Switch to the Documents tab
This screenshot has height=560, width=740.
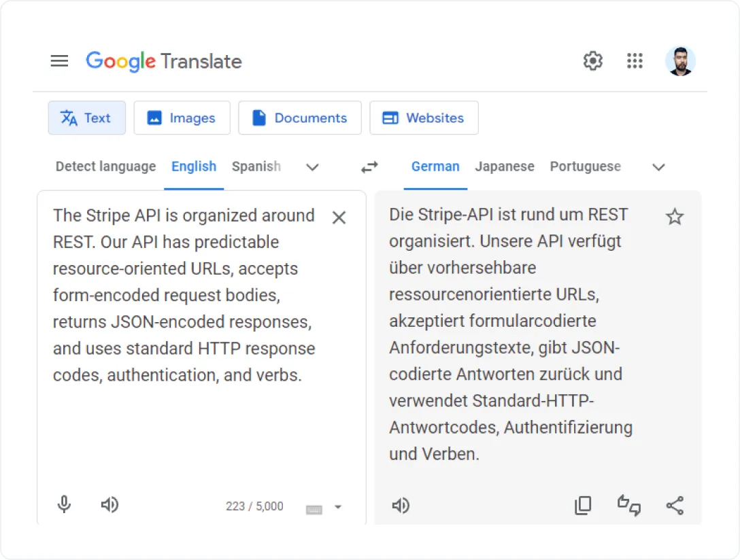click(x=300, y=118)
